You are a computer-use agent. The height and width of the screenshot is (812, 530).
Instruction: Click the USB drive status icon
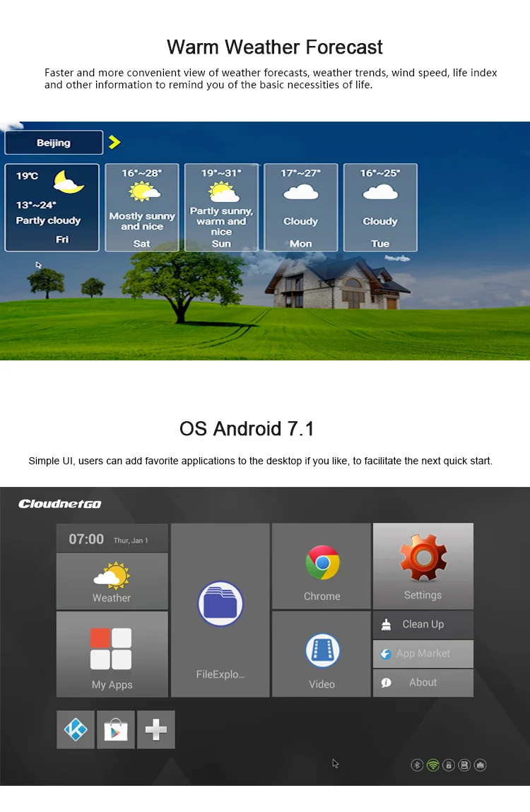(449, 765)
